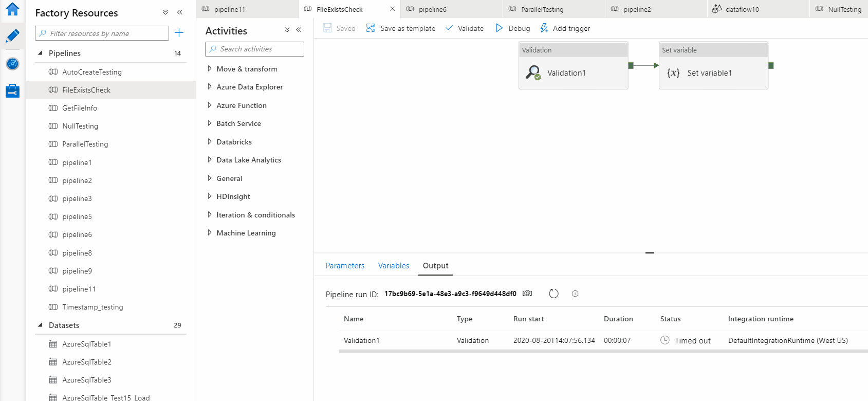This screenshot has height=401, width=868.
Task: Click the green output connector on Validation1
Action: tap(631, 65)
